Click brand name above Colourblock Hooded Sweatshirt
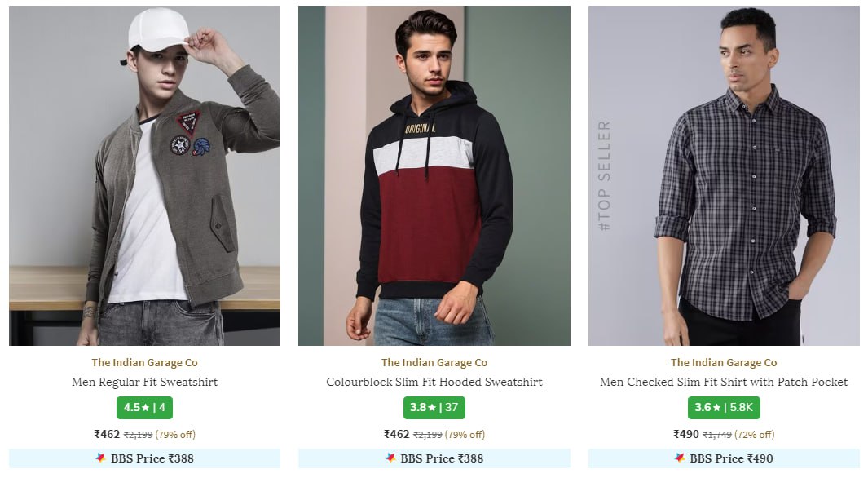Screen dimensions: 868x478 point(434,362)
